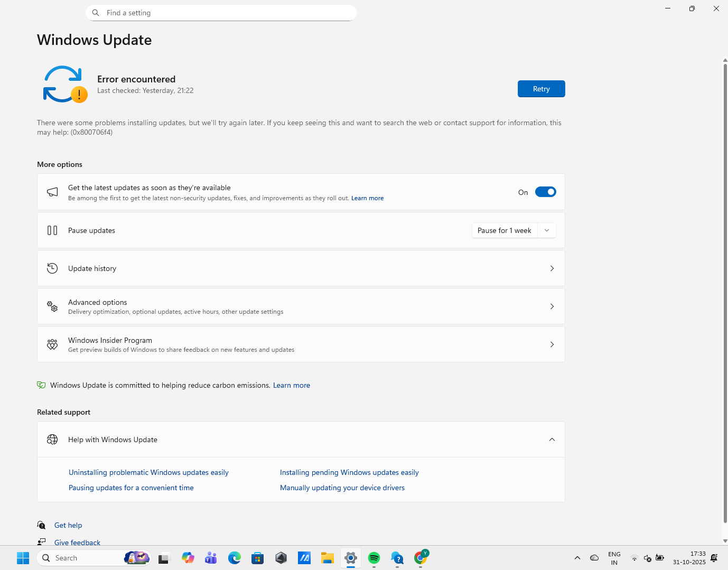The image size is (728, 570).
Task: Open the Windows Start menu
Action: pos(23,558)
